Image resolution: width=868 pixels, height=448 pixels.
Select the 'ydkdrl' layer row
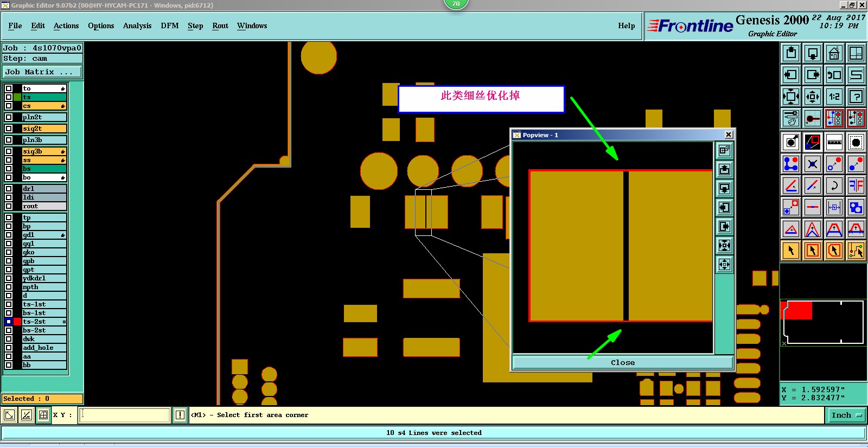(44, 278)
